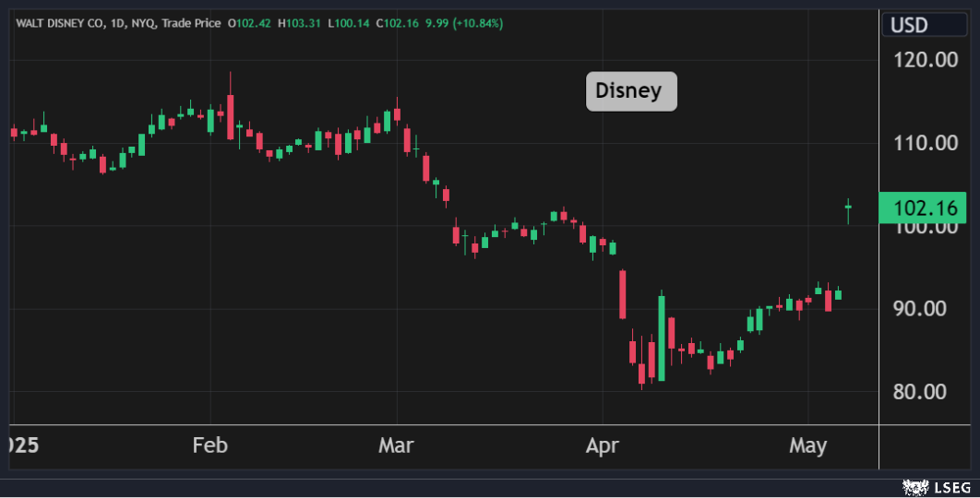Select the Feb label on time axis
Screen dimensions: 980x498
pos(209,446)
